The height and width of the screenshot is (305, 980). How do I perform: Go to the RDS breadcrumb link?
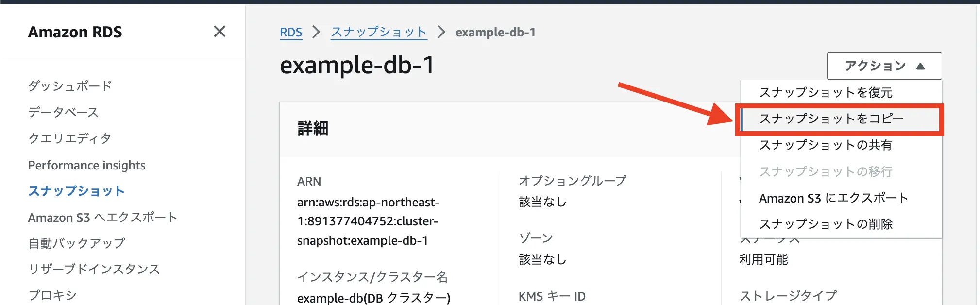(291, 33)
